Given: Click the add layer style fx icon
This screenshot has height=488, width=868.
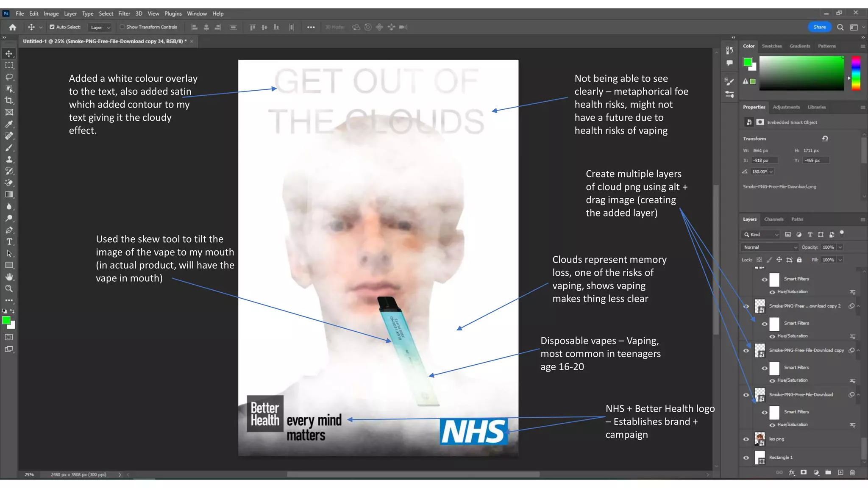Looking at the screenshot, I should pos(791,473).
